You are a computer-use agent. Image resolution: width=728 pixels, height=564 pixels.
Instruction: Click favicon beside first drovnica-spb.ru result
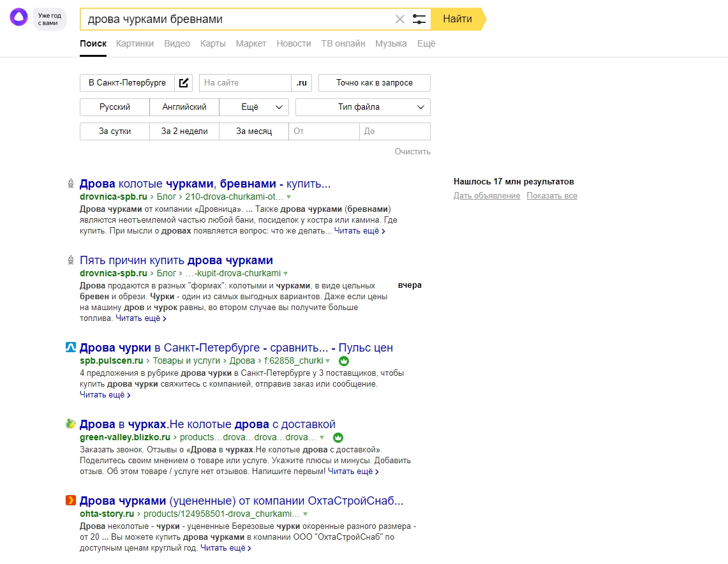71,183
